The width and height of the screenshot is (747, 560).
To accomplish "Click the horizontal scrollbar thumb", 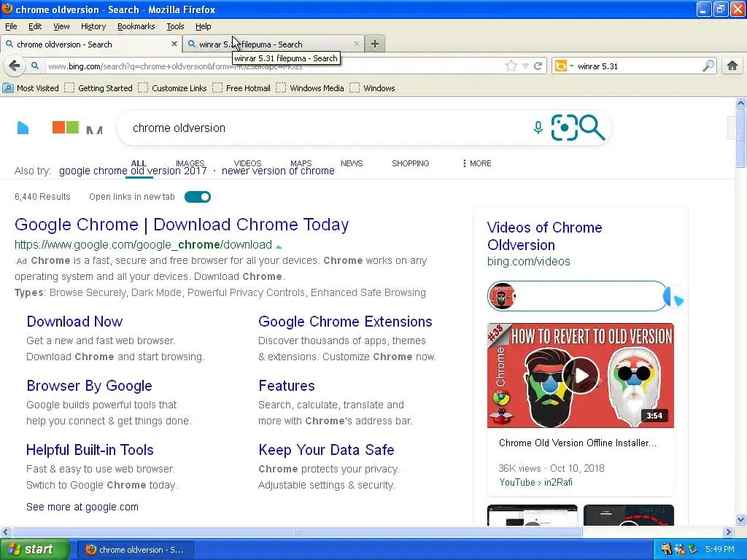I will coord(298,532).
